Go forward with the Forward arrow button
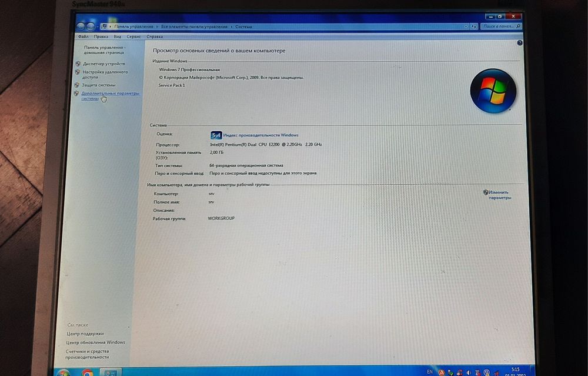Image resolution: width=588 pixels, height=376 pixels. [90, 26]
